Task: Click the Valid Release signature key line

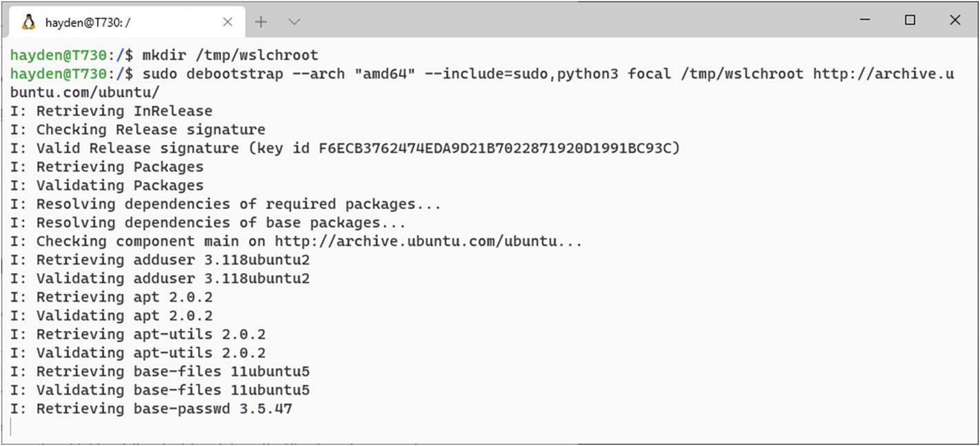Action: (345, 148)
